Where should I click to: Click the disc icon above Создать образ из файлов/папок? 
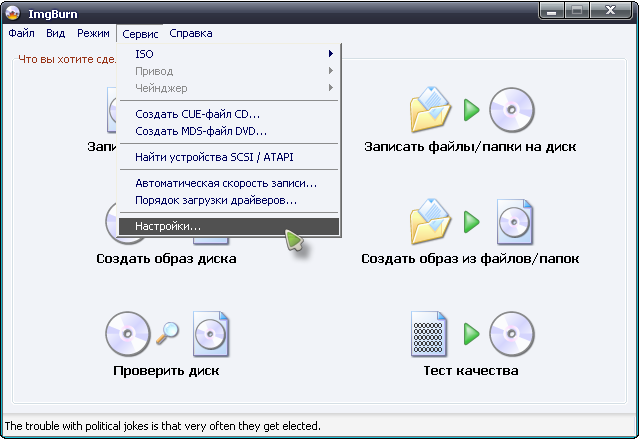[x=512, y=221]
